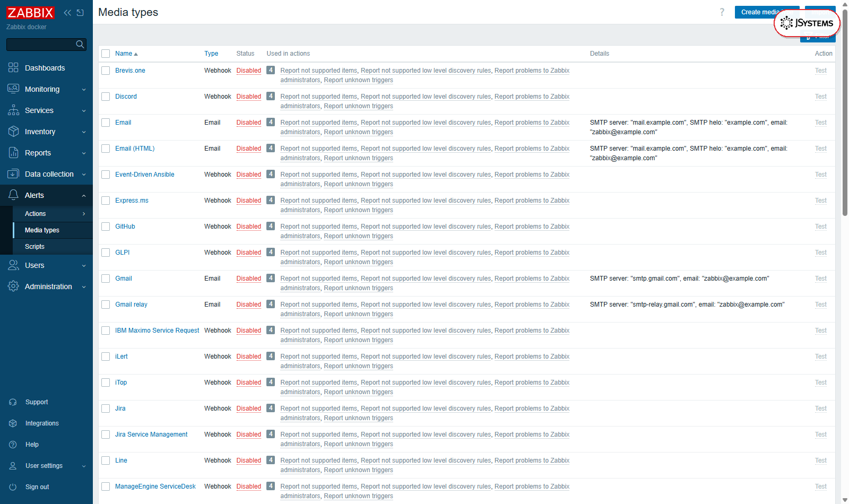Expand the Inventory menu chevron

[84, 132]
